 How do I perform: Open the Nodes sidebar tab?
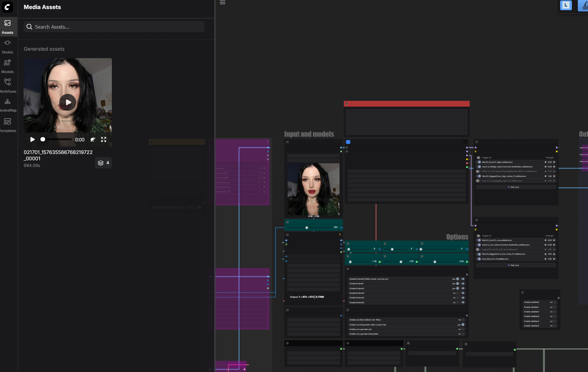click(7, 46)
